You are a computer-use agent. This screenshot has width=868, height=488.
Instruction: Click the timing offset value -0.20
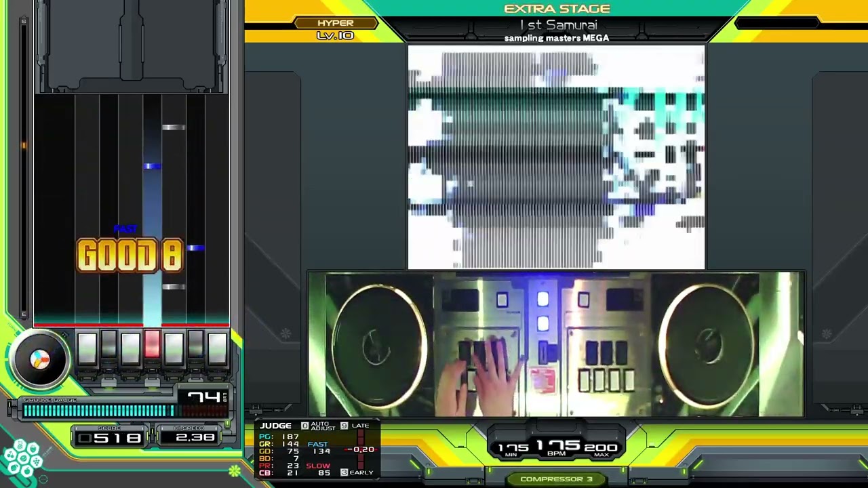(360, 449)
